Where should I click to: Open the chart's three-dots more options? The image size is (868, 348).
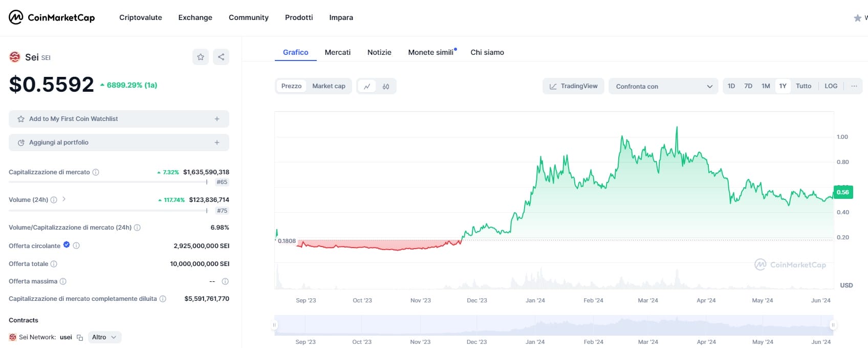point(854,86)
